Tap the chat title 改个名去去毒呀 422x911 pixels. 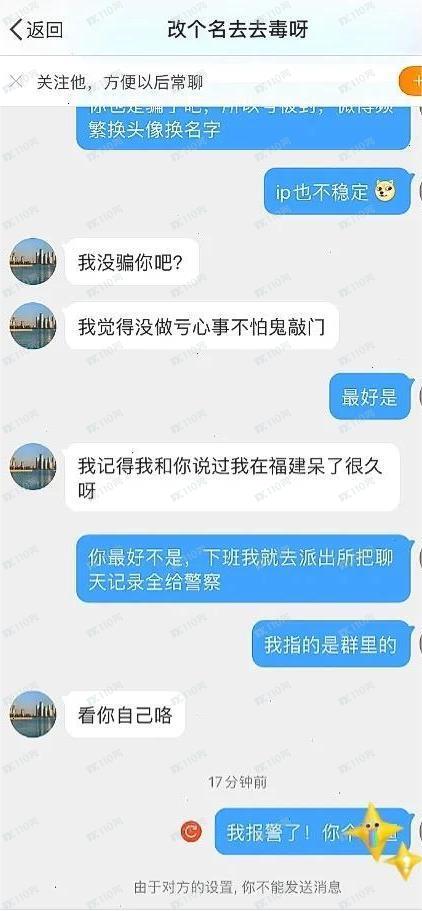[x=237, y=29]
